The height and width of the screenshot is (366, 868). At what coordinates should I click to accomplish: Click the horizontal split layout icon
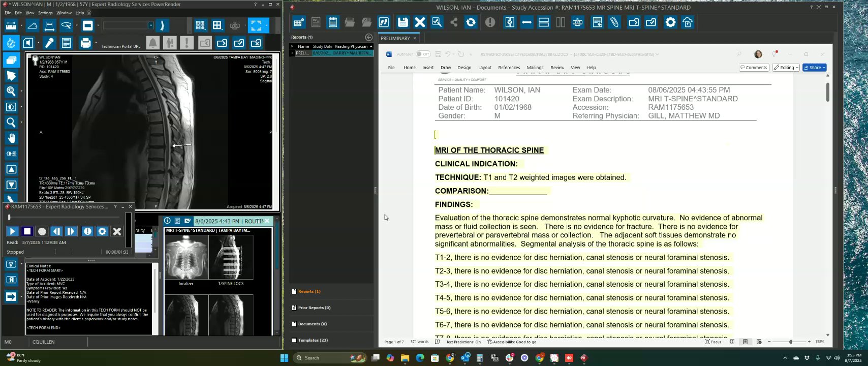pos(544,22)
